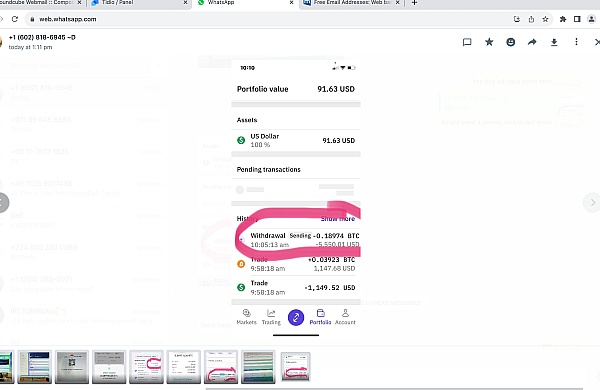The height and width of the screenshot is (390, 600).
Task: Toggle the browser side panel icon
Action: (577, 19)
